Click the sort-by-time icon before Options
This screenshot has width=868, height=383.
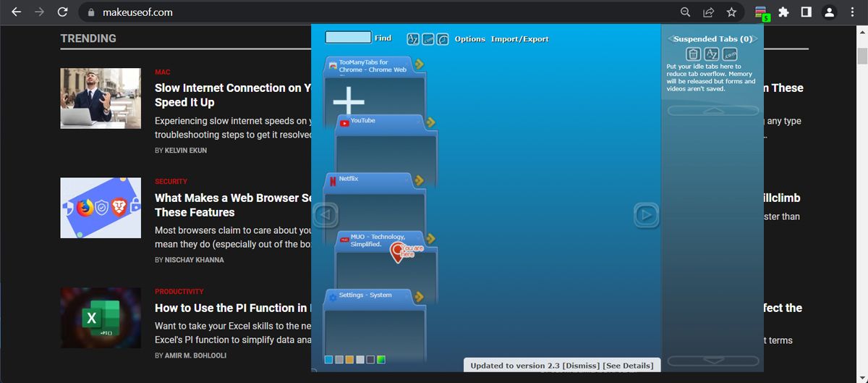[x=443, y=39]
